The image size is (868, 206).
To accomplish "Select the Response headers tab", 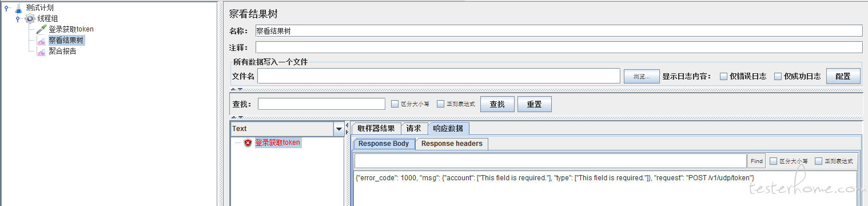I will click(452, 144).
